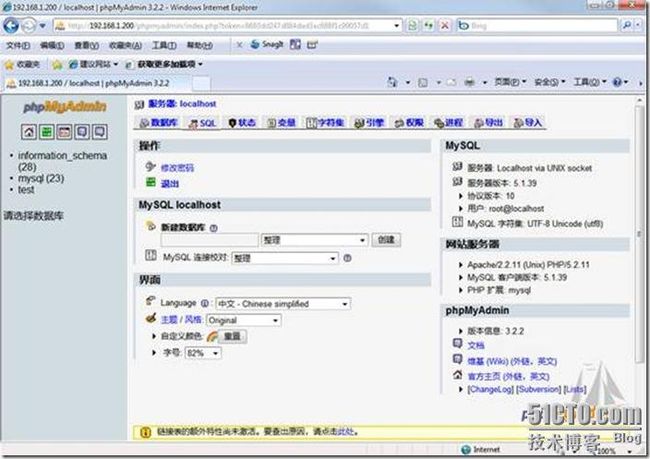Open the 字符集 Charsets tab
The width and height of the screenshot is (650, 459).
pos(325,123)
